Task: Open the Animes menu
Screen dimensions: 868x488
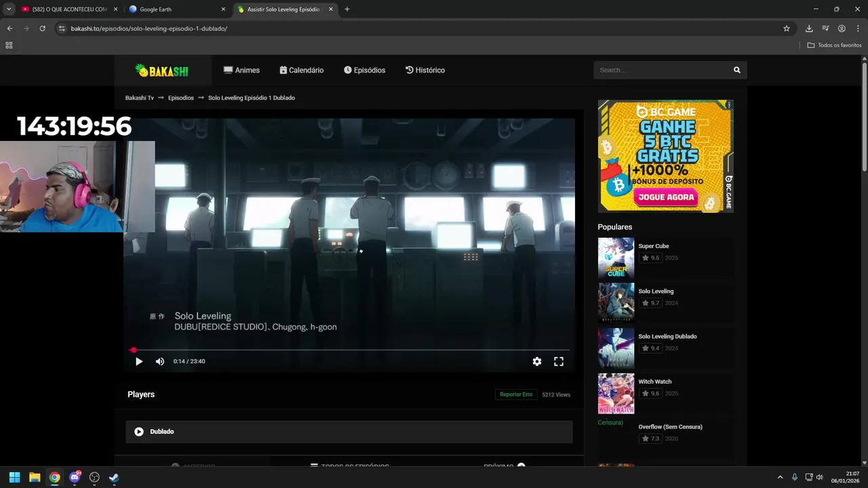Action: 241,70
